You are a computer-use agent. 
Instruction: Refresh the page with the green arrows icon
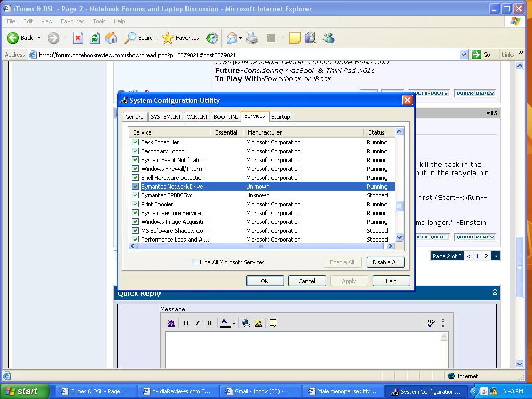[x=95, y=38]
